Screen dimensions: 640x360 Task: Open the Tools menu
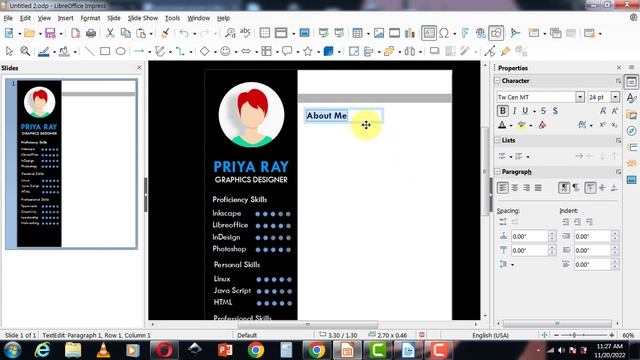pyautogui.click(x=172, y=18)
